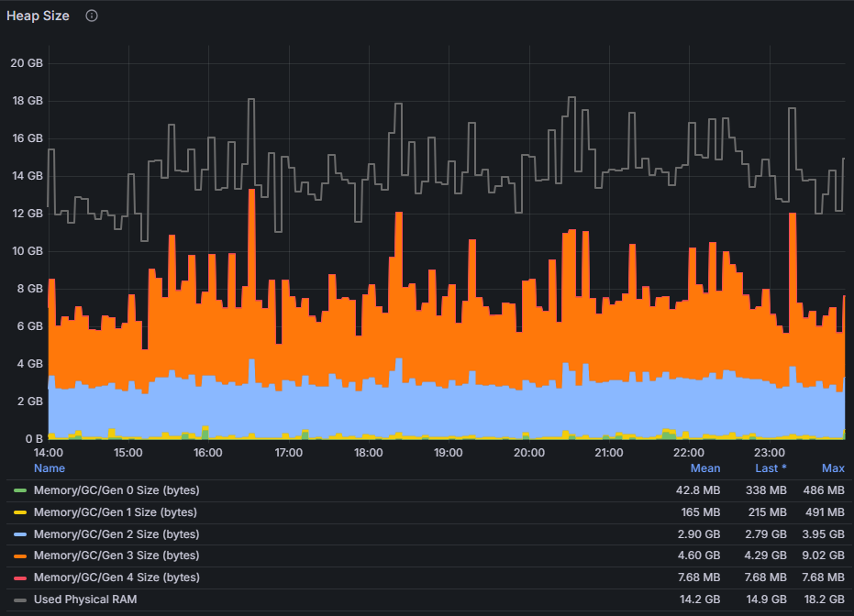Click the green Gen 0 Size color swatch
This screenshot has width=854, height=616.
(20, 490)
